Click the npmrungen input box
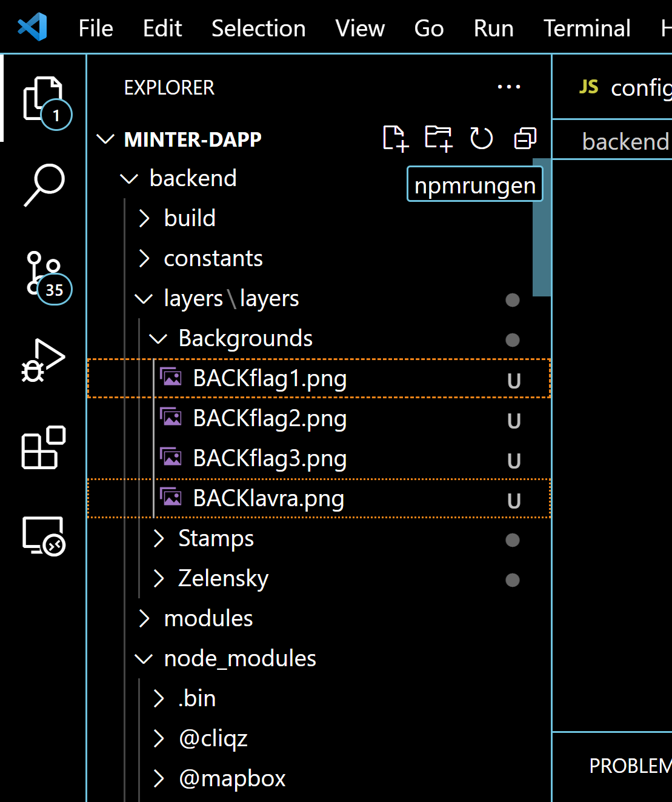 point(474,184)
